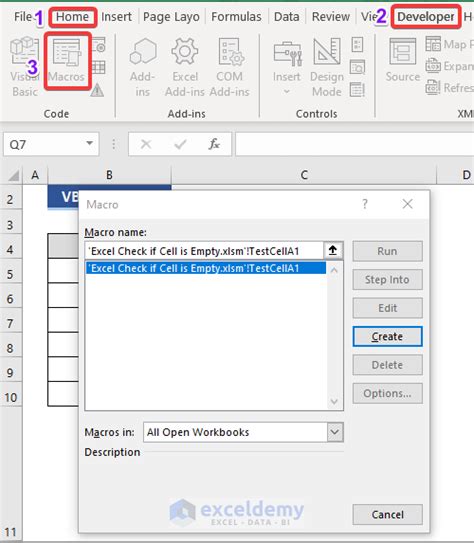474x543 pixels.
Task: Click the Delete button
Action: [x=387, y=365]
